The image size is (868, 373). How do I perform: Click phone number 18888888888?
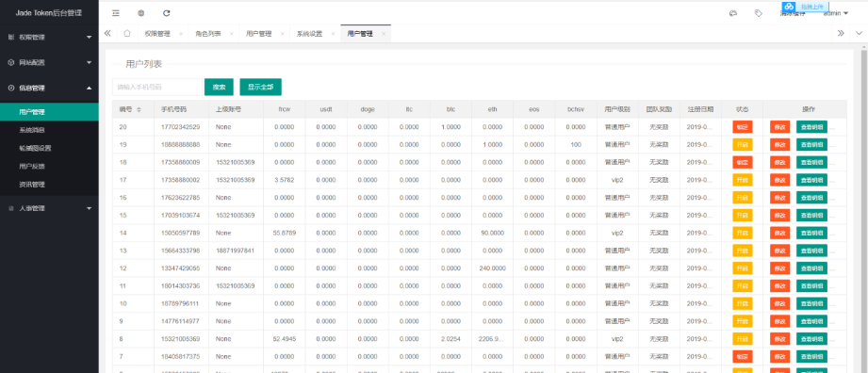(x=180, y=144)
